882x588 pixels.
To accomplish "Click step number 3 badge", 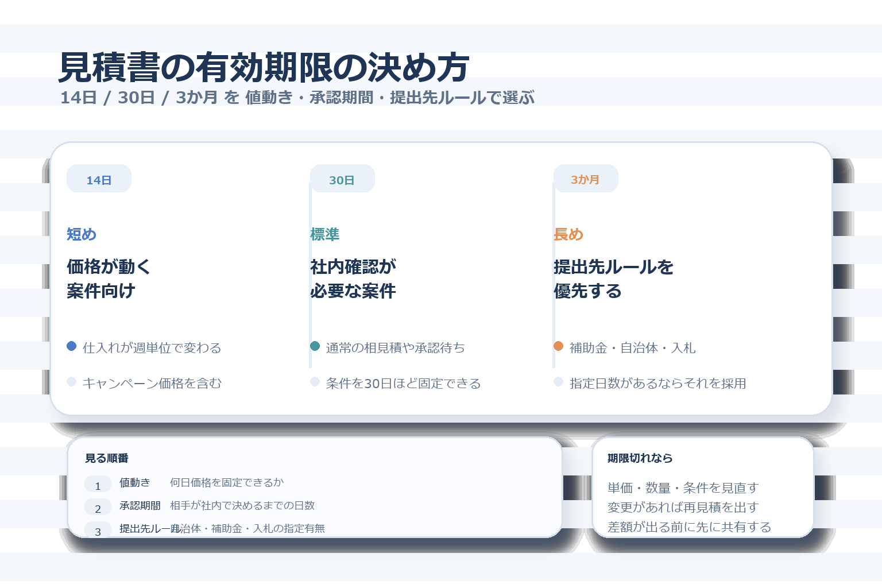I will tap(98, 530).
